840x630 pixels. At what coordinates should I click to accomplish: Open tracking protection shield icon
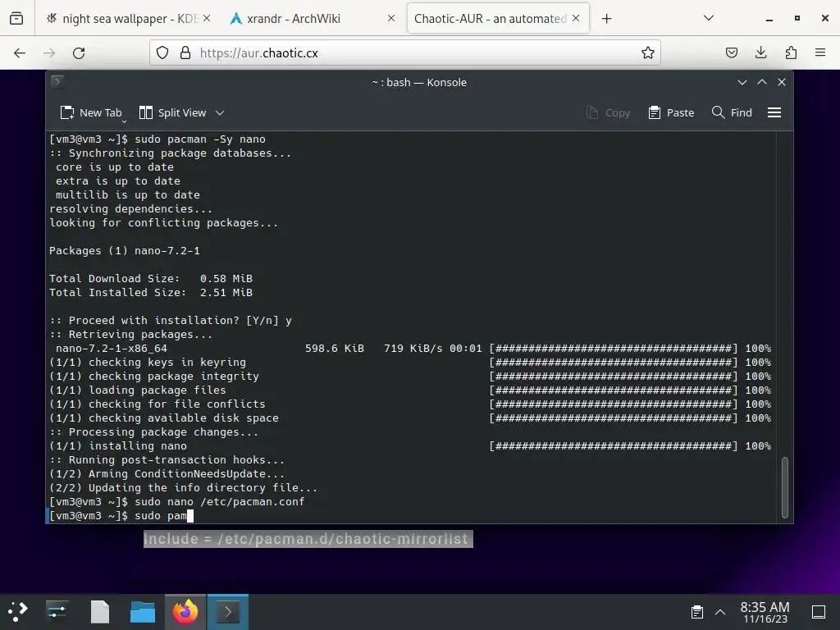[162, 53]
